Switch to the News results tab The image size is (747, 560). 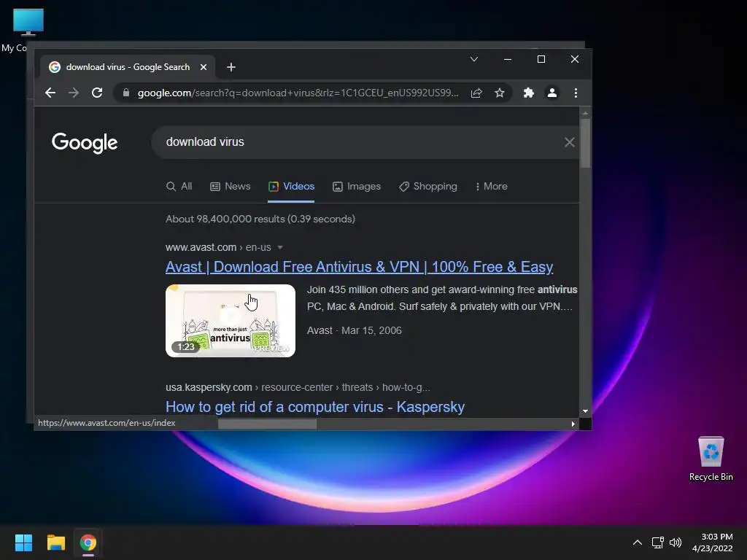pos(230,186)
